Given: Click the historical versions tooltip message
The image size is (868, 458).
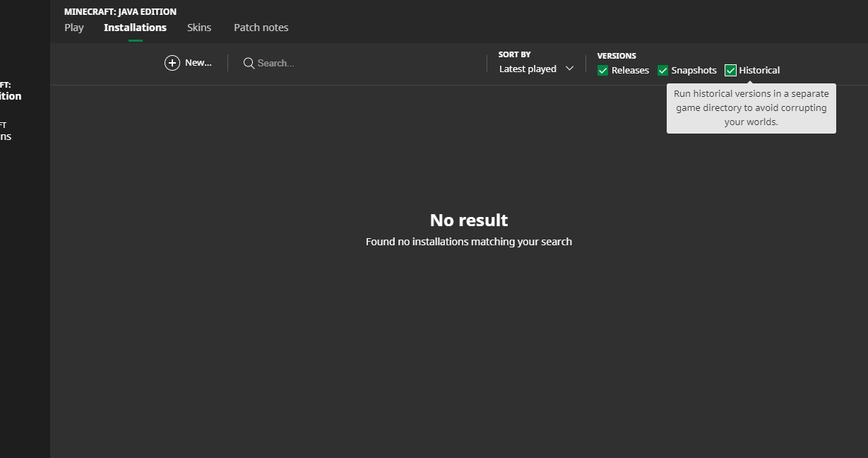Looking at the screenshot, I should [x=751, y=107].
